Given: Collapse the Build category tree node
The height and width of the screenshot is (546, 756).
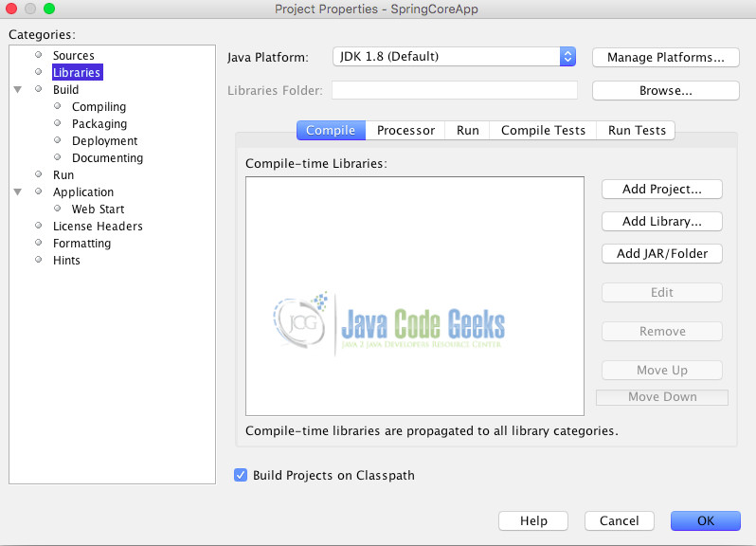Looking at the screenshot, I should (18, 90).
